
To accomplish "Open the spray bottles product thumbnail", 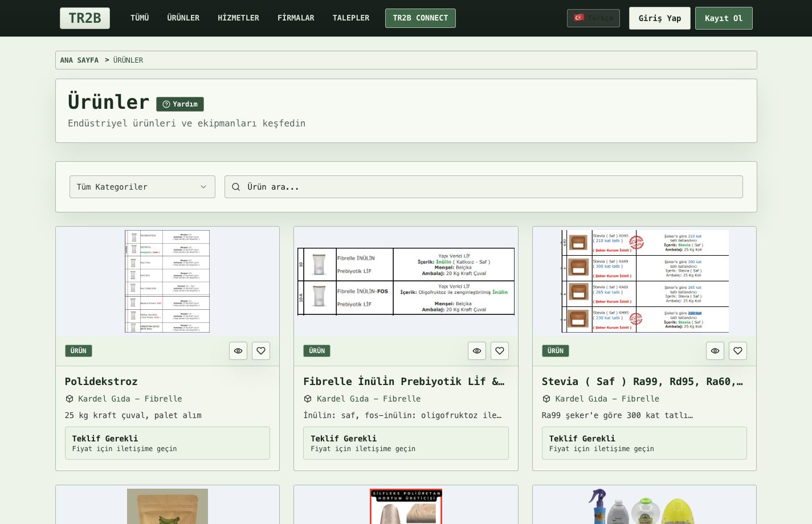I will [x=644, y=506].
